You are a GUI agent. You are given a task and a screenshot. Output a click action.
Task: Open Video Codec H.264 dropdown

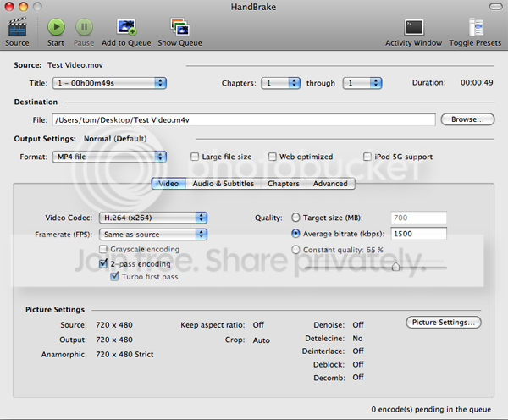coord(152,218)
